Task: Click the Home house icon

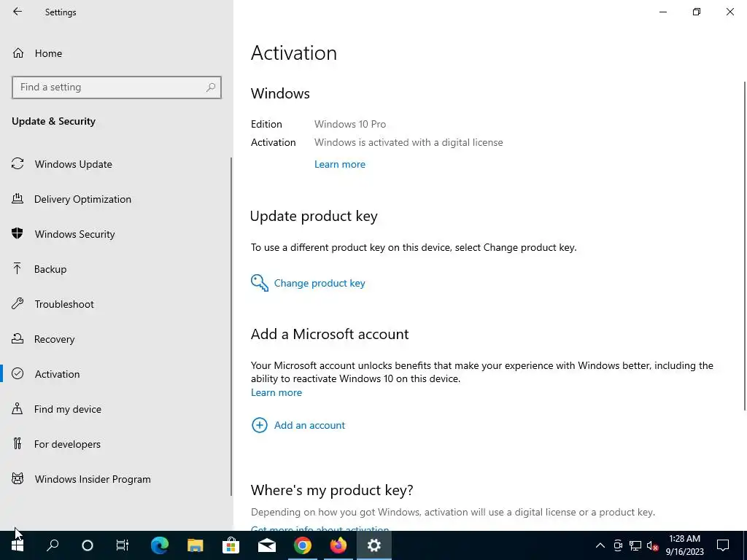Action: 18,52
